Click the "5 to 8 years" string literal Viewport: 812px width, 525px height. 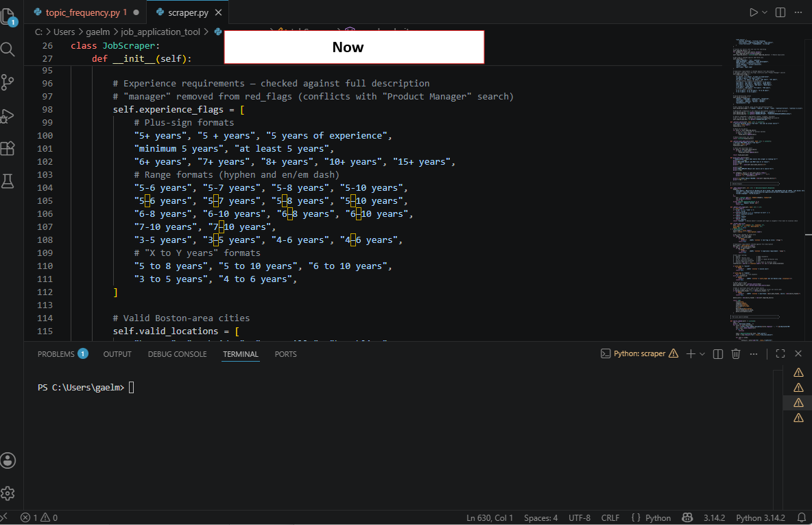point(171,266)
